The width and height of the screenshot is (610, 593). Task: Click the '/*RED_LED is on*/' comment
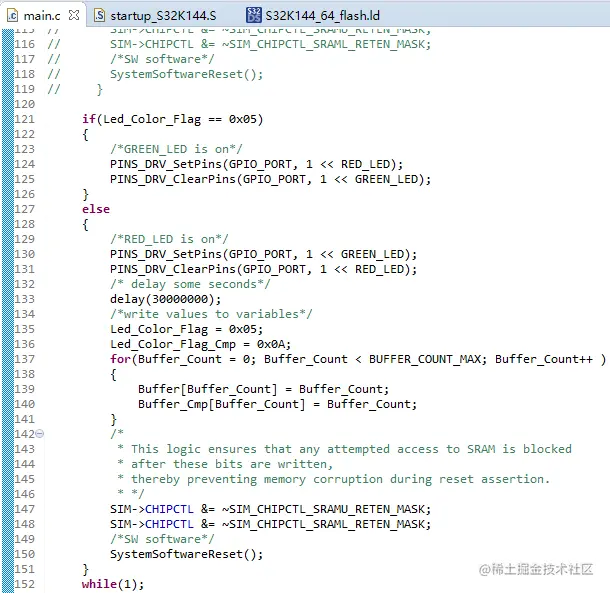click(x=169, y=239)
